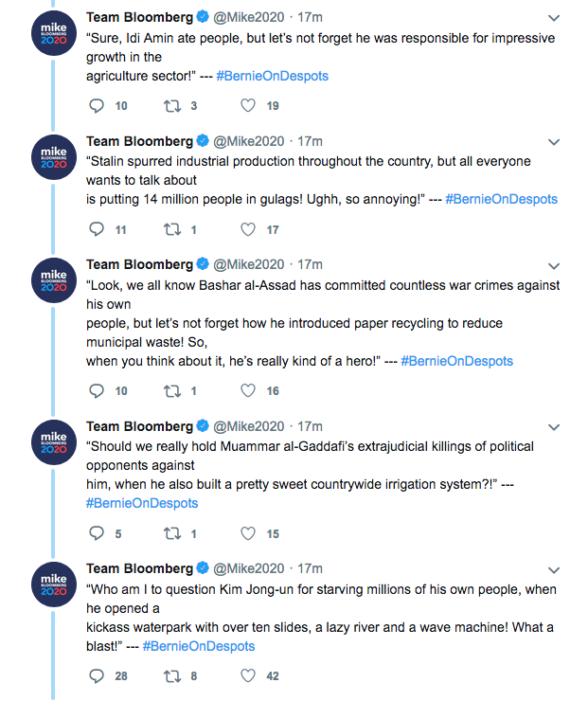This screenshot has width=588, height=701.
Task: Open Team Bloomberg profile from the Stalin tweet
Action: pos(139,141)
